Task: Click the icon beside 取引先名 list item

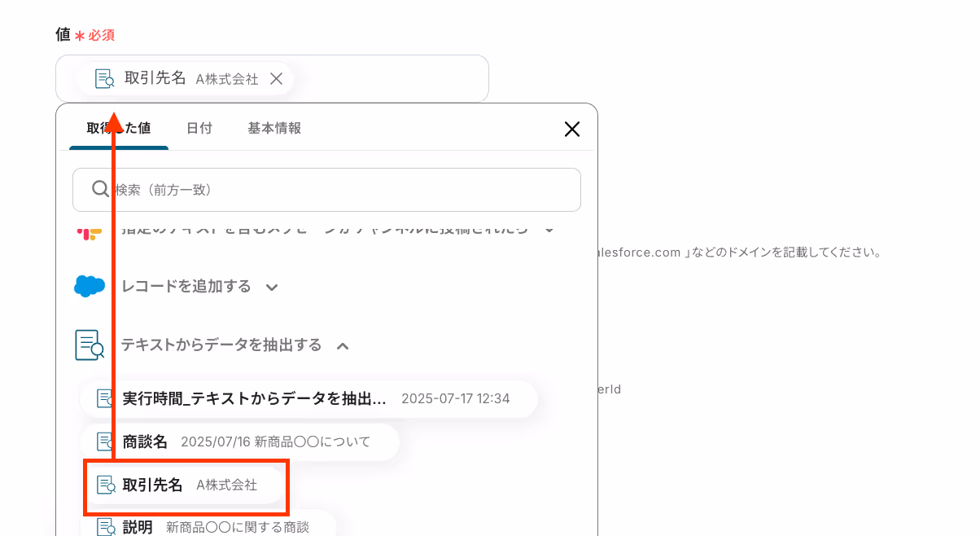Action: (107, 485)
